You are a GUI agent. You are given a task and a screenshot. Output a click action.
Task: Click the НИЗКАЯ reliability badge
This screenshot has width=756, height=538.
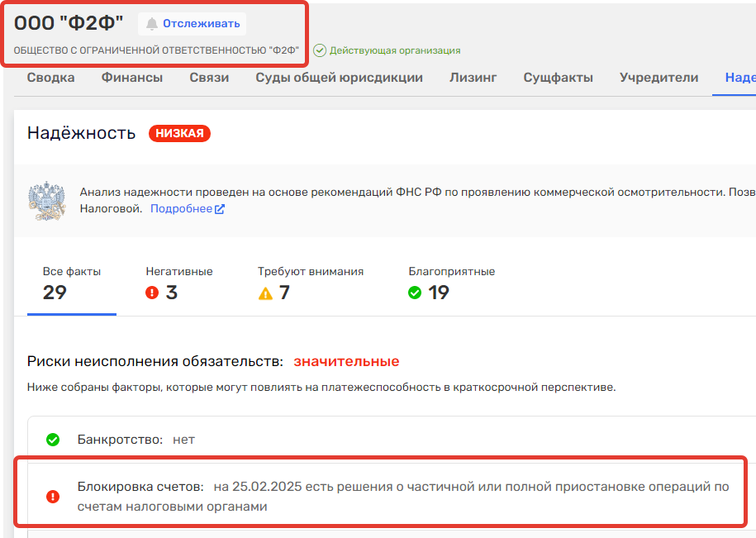tap(179, 133)
